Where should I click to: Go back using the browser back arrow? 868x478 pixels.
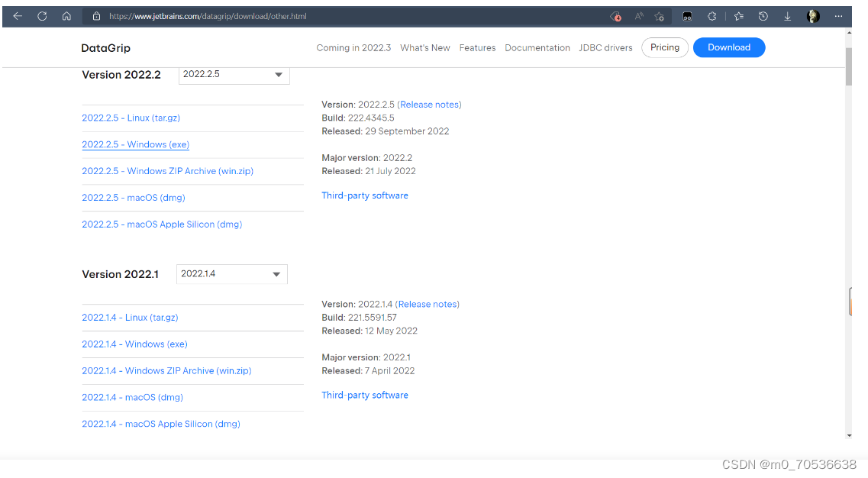18,16
